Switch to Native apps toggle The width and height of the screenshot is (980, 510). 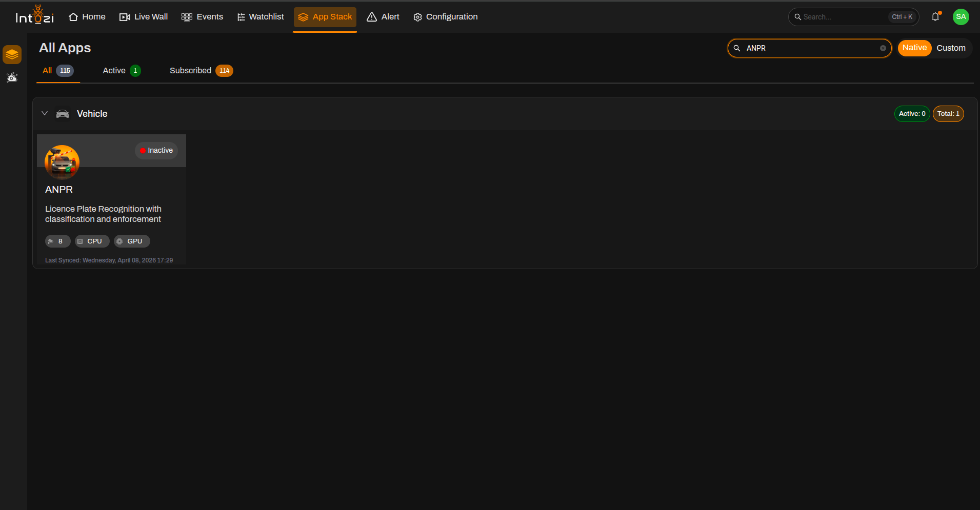coord(914,48)
